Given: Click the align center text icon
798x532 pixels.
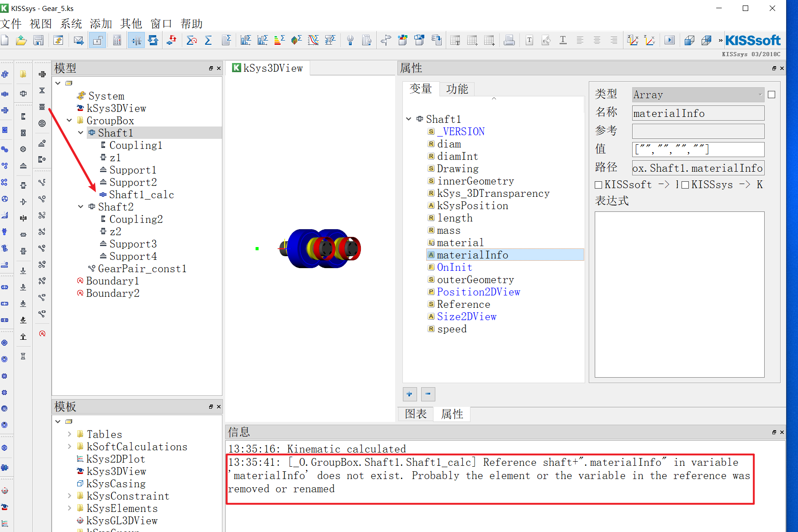Looking at the screenshot, I should click(597, 40).
